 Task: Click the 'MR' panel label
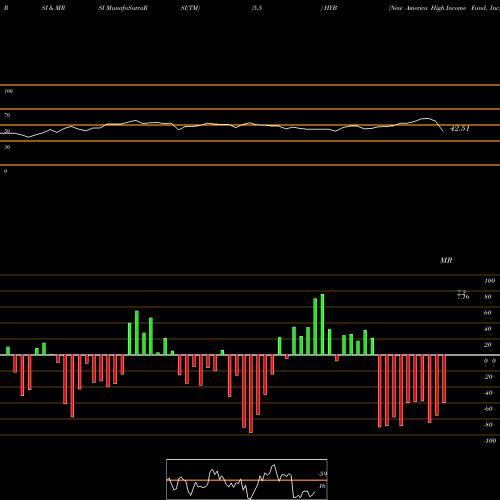point(446,260)
